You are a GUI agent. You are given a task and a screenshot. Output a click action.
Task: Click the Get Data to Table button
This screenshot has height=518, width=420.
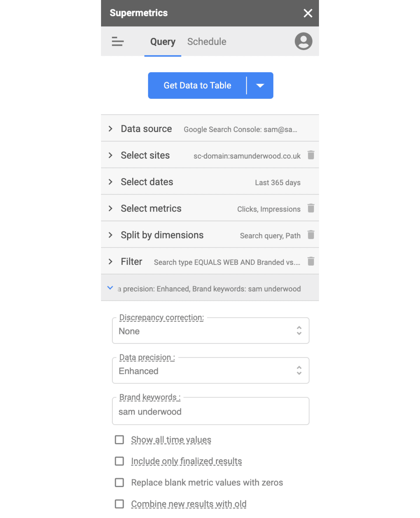pos(197,85)
